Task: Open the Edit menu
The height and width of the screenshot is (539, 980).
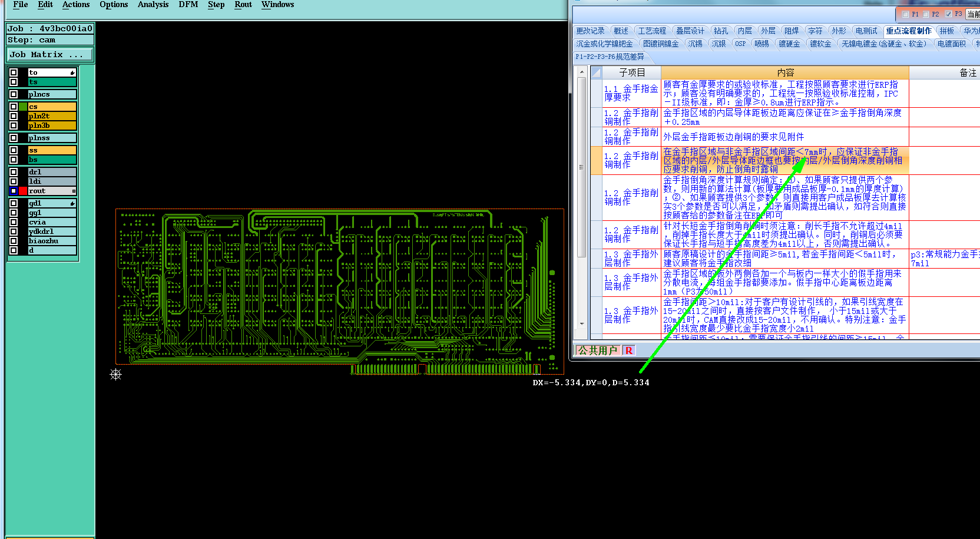Action: pyautogui.click(x=45, y=5)
